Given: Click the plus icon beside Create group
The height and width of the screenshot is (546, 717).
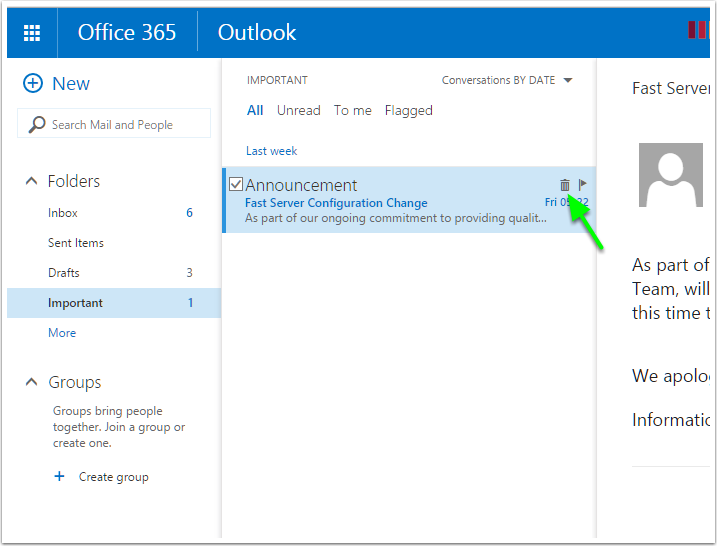Looking at the screenshot, I should tap(60, 477).
